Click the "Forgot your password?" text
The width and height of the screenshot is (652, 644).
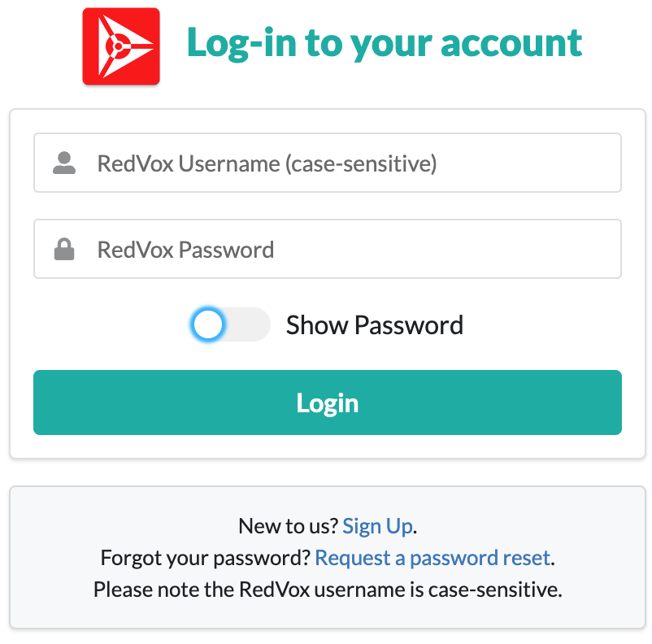click(x=205, y=558)
